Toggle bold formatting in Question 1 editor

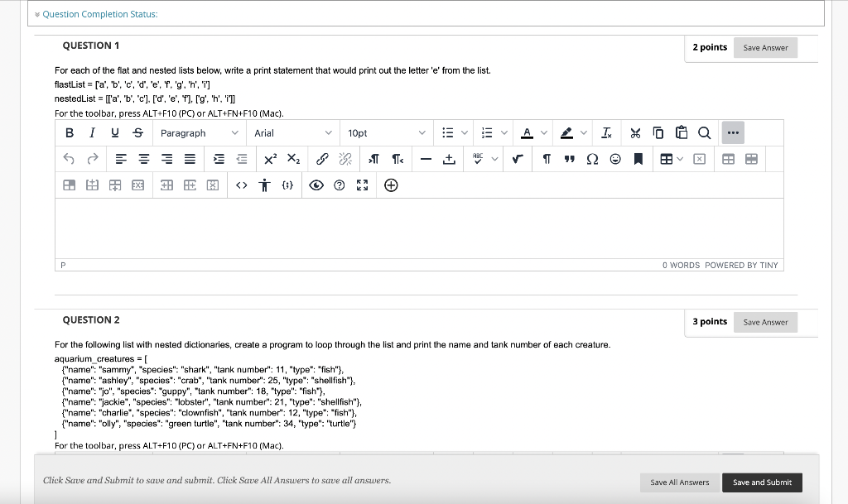tap(70, 133)
